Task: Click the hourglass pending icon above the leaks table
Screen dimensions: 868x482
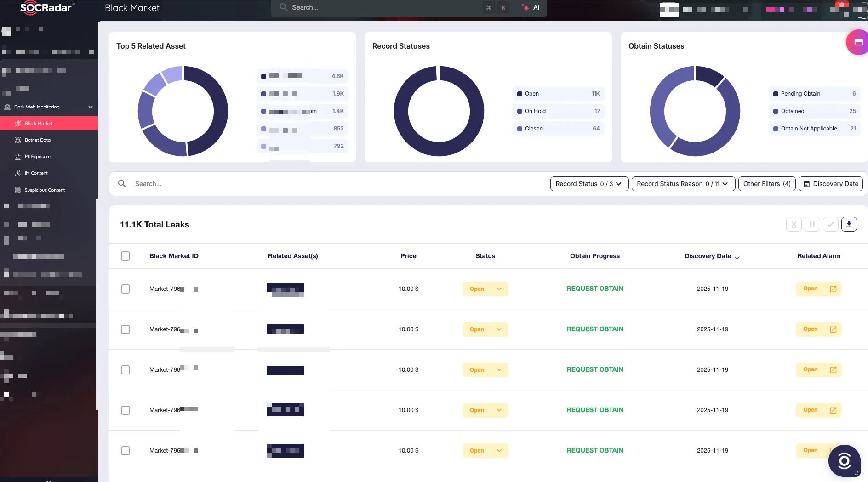Action: point(794,224)
